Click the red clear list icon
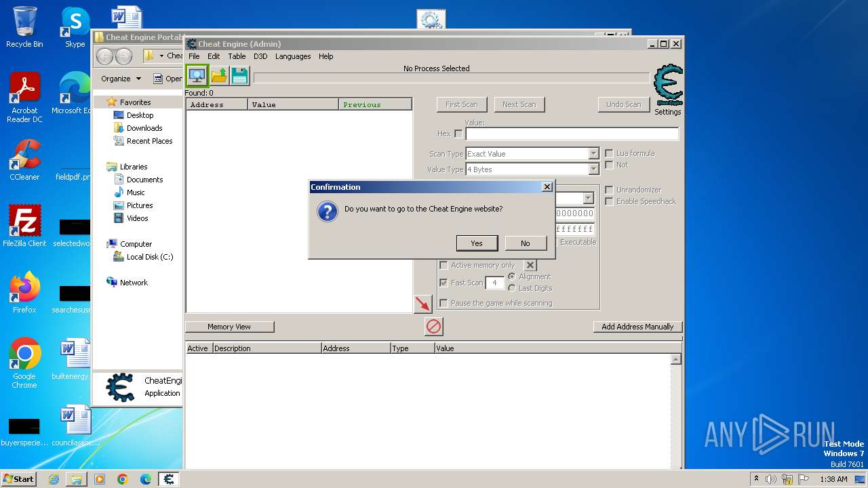Image resolution: width=868 pixels, height=488 pixels. click(x=434, y=327)
